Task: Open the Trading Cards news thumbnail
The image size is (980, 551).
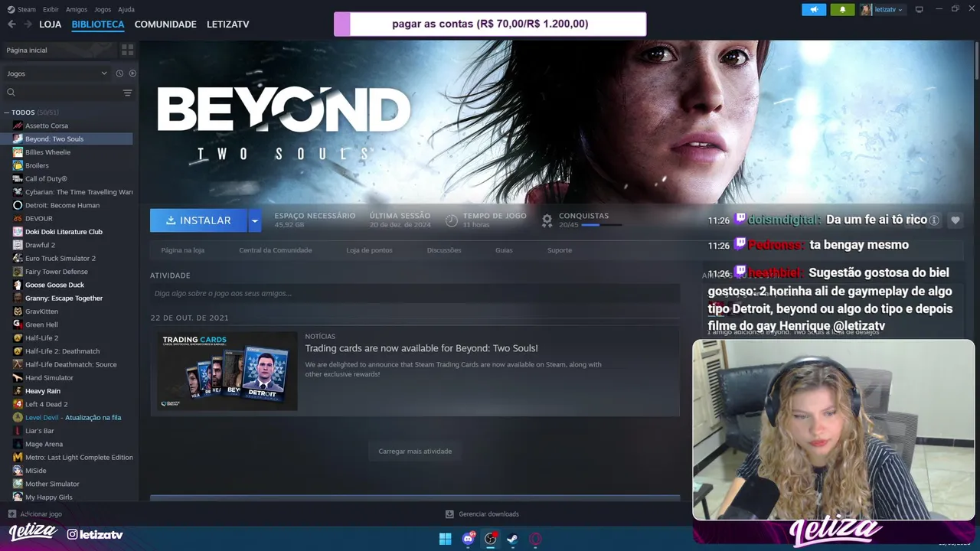Action: [x=228, y=371]
